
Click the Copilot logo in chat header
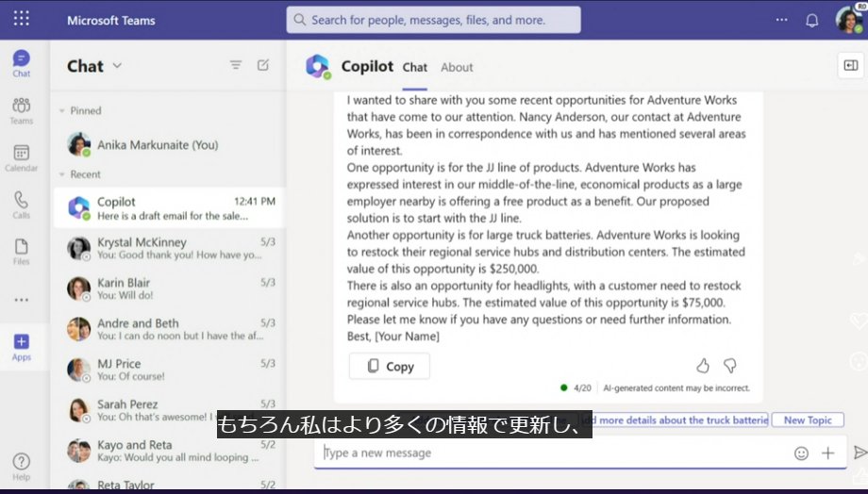coord(318,67)
